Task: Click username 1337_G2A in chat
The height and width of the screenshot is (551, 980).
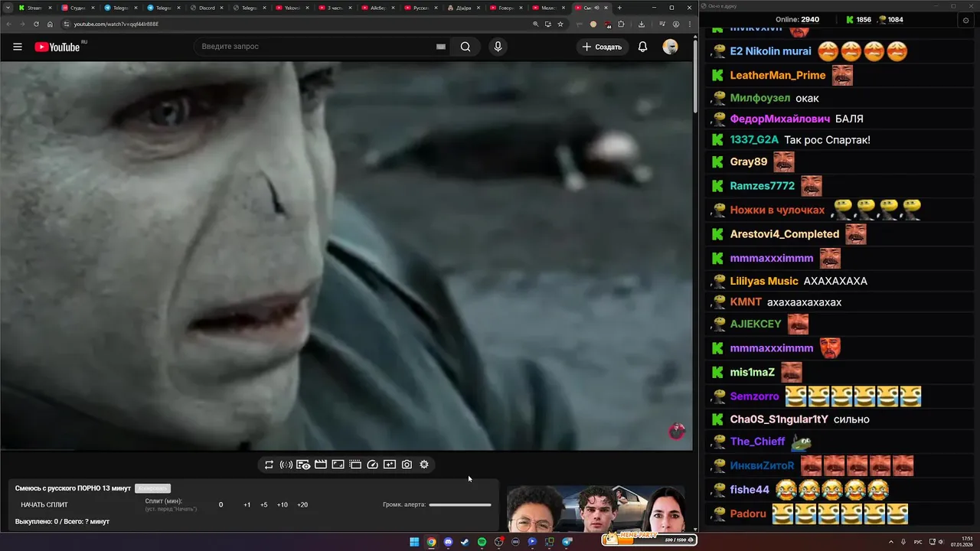Action: (754, 140)
